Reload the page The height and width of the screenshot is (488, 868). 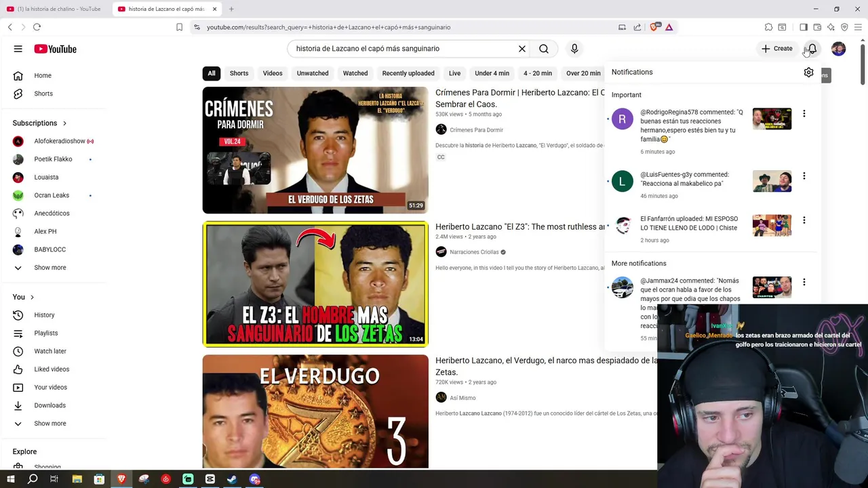point(37,27)
